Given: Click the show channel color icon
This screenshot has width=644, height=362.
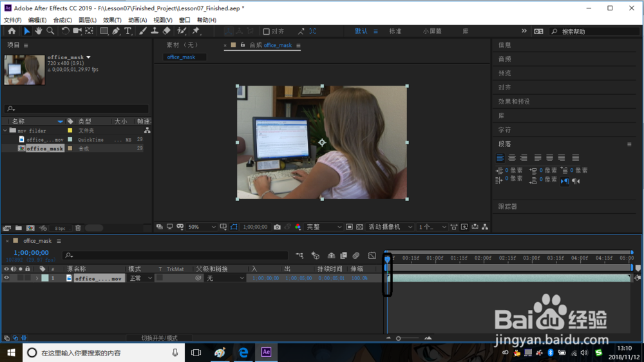Looking at the screenshot, I should pos(298,227).
